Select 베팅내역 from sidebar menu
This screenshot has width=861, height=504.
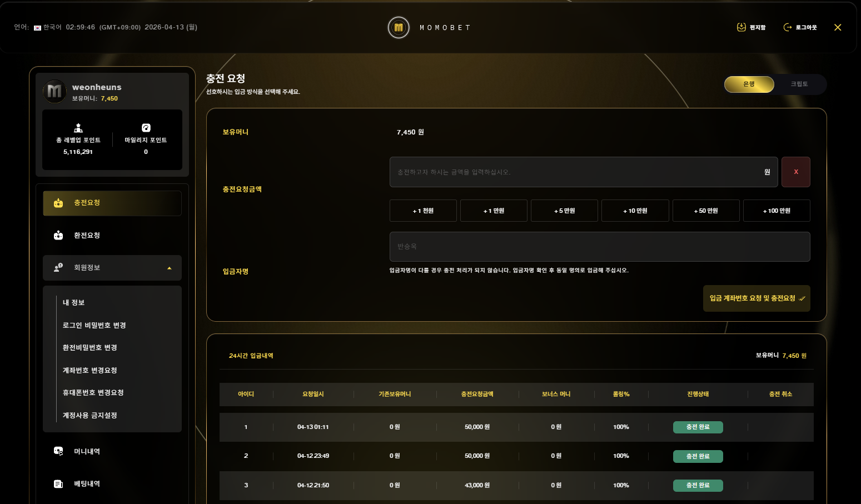point(87,484)
